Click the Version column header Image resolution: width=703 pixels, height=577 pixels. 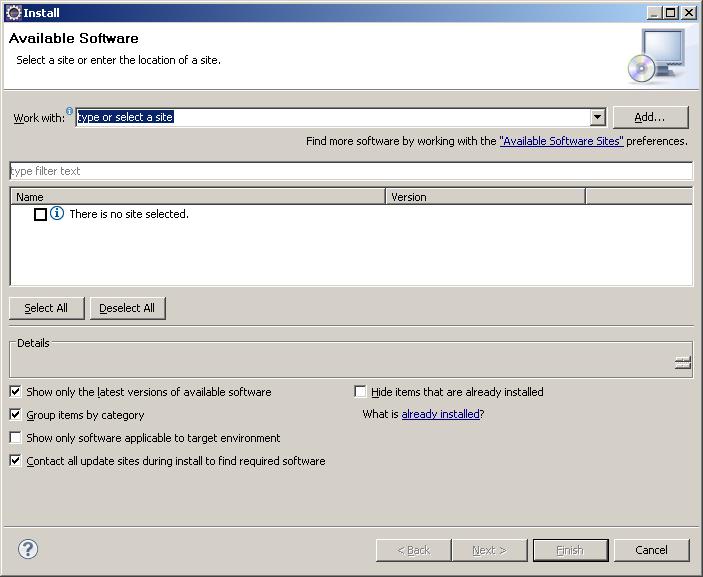point(485,197)
